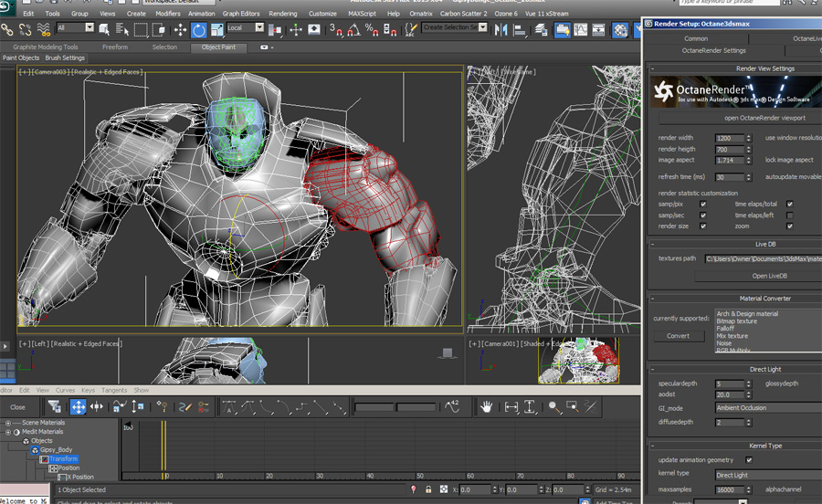Viewport: 822px width, 504px height.
Task: Click Zoom Horizontal Extents icon
Action: point(511,406)
